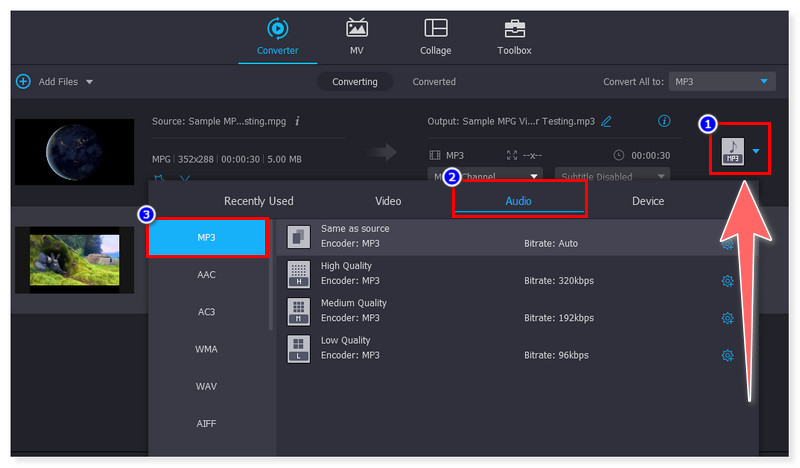This screenshot has width=800, height=468.
Task: Open the Subtitle Disabled dropdown
Action: click(611, 177)
